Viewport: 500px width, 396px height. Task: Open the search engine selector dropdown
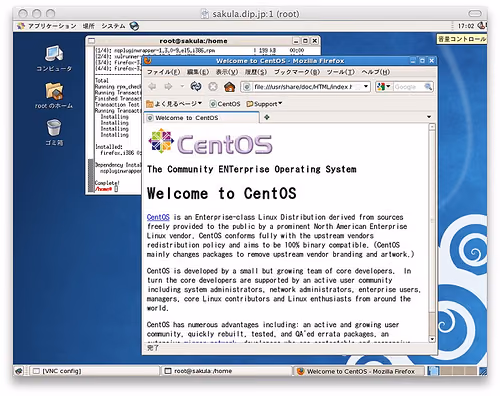383,87
